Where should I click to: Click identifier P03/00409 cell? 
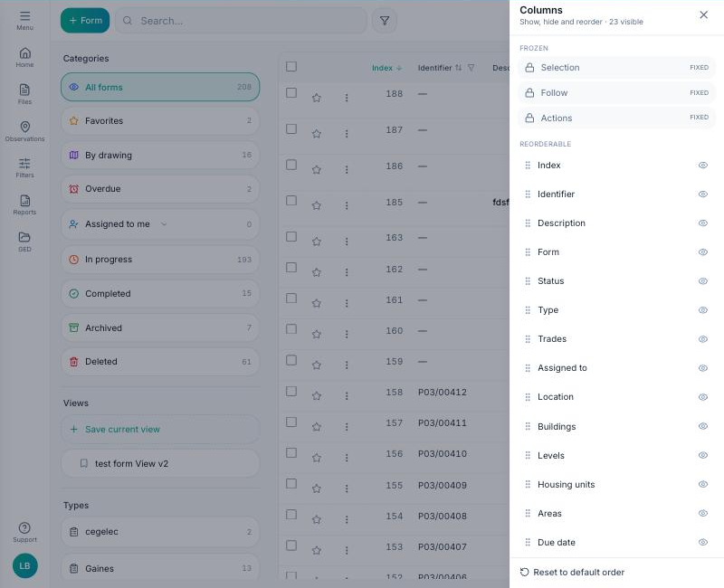pos(443,486)
